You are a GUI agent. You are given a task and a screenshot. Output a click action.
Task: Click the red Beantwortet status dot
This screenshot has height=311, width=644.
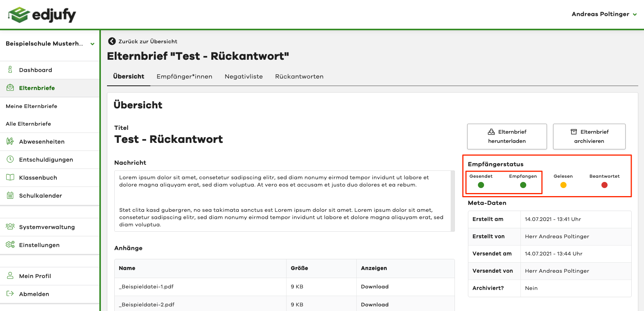coord(604,185)
